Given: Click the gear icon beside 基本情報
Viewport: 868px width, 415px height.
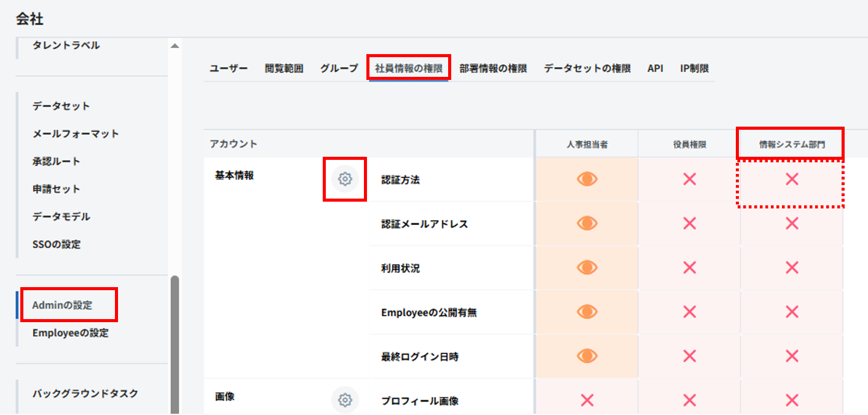Looking at the screenshot, I should coord(345,179).
